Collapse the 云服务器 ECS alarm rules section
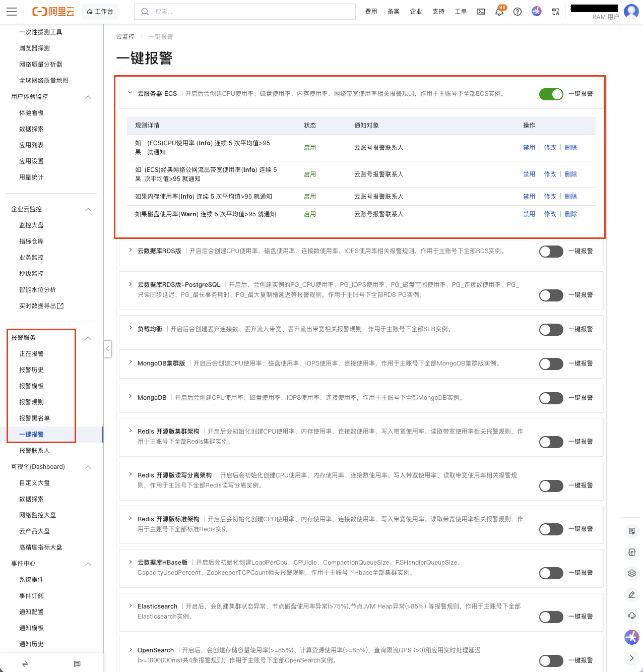The width and height of the screenshot is (643, 672). coord(130,94)
